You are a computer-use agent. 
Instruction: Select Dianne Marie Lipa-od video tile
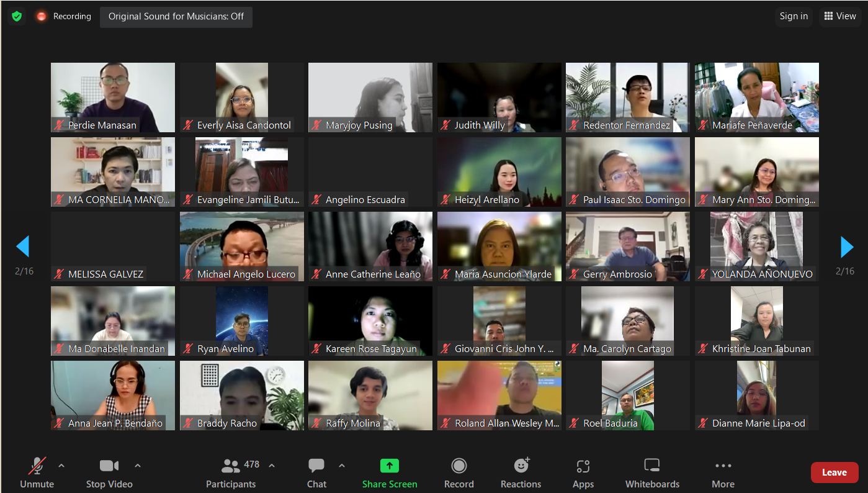click(x=757, y=396)
